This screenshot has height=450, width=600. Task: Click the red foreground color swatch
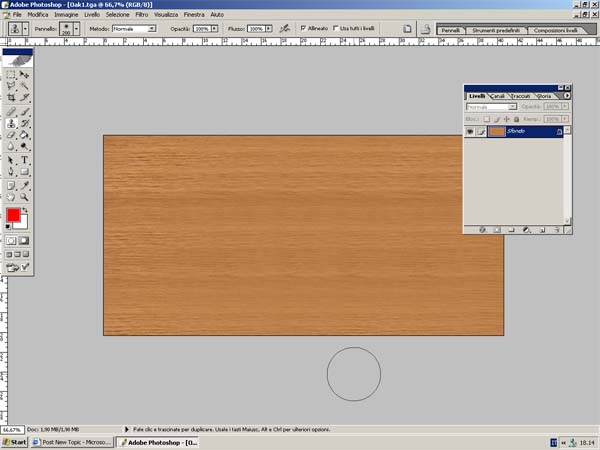click(13, 215)
